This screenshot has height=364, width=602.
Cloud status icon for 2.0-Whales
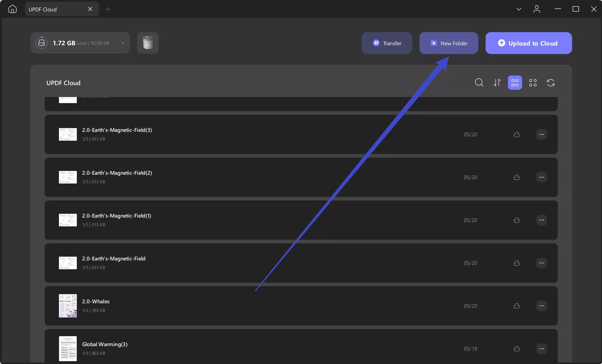[517, 306]
